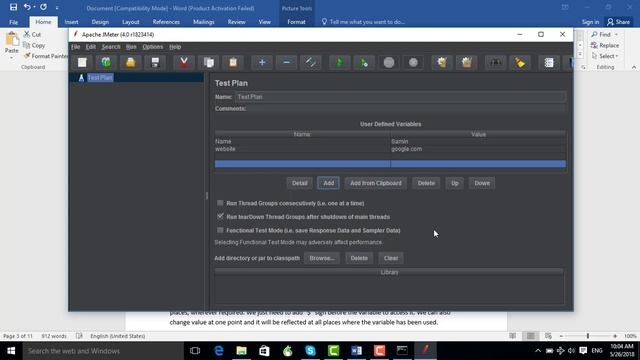Save the test plan with floppy icon
Viewport: 640px width, 360px height.
(155, 62)
